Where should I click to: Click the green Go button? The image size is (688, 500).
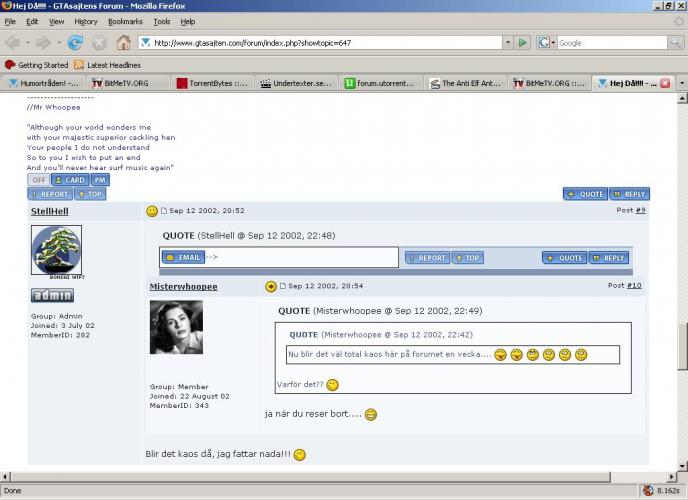[x=522, y=43]
